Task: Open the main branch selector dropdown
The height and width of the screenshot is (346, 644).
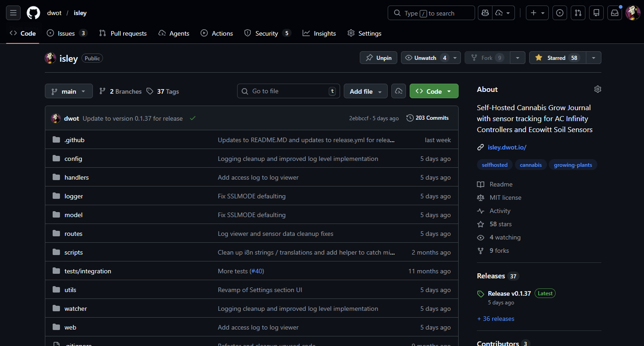Action: point(69,91)
